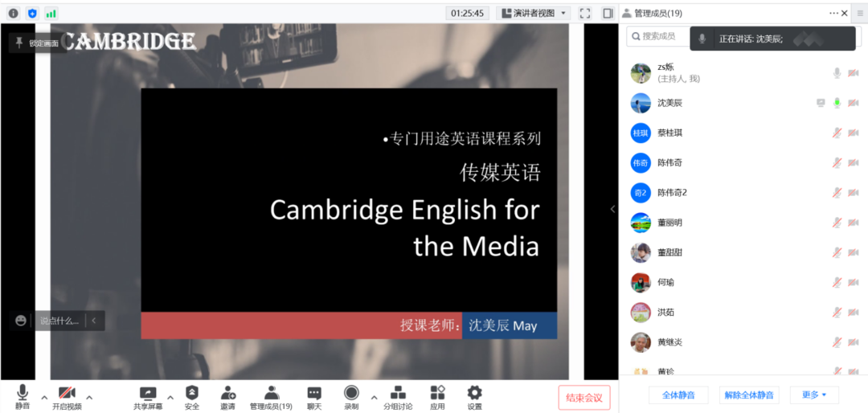The width and height of the screenshot is (868, 413).
Task: Toggle fullscreen mode icon
Action: click(585, 13)
